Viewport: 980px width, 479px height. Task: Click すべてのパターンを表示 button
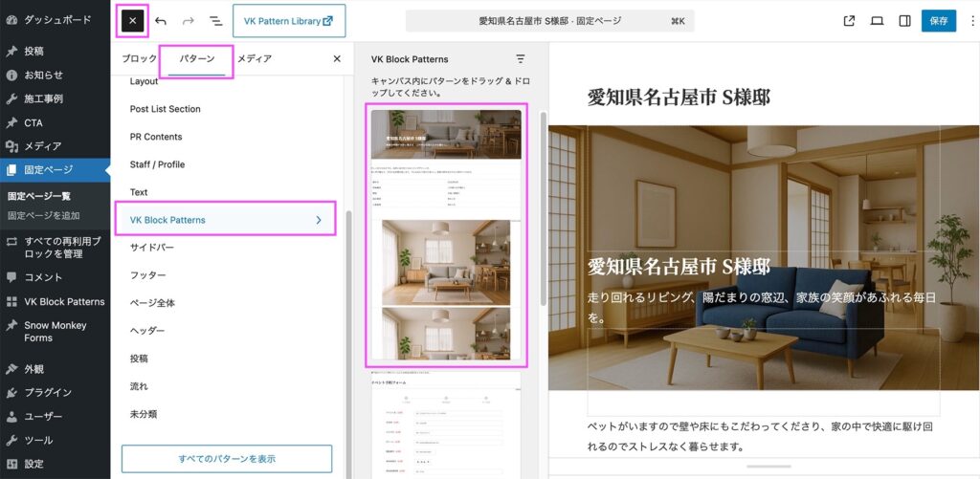pyautogui.click(x=226, y=459)
